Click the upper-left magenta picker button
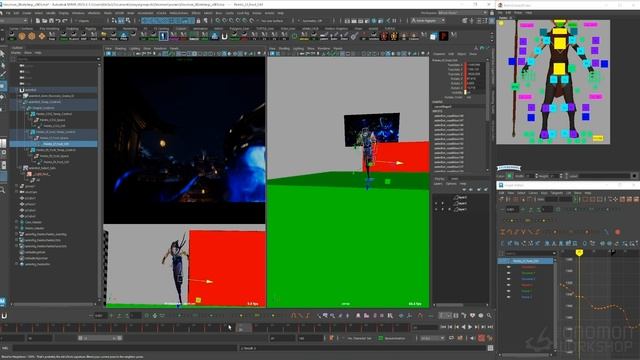This screenshot has height=360, width=640. (527, 25)
